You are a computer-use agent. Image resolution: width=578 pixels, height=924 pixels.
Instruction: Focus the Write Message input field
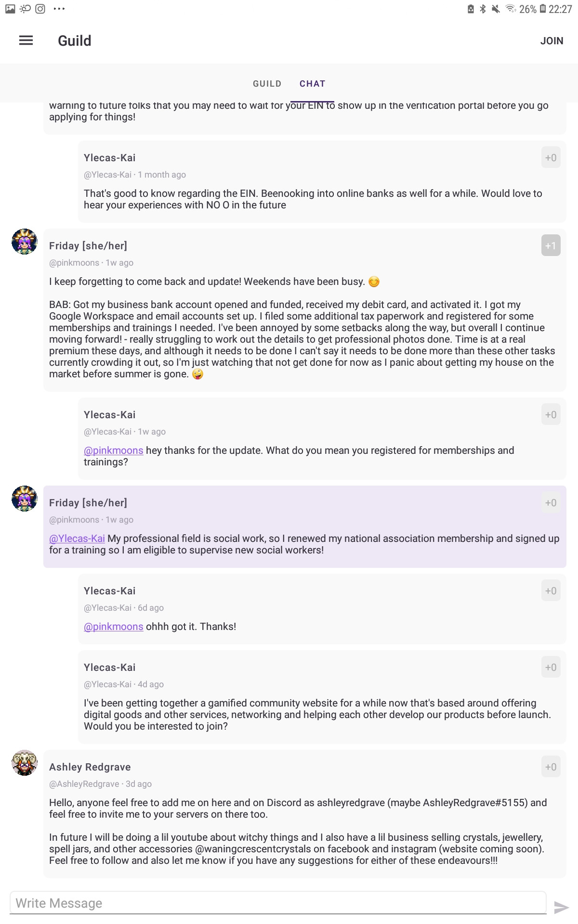(x=278, y=903)
